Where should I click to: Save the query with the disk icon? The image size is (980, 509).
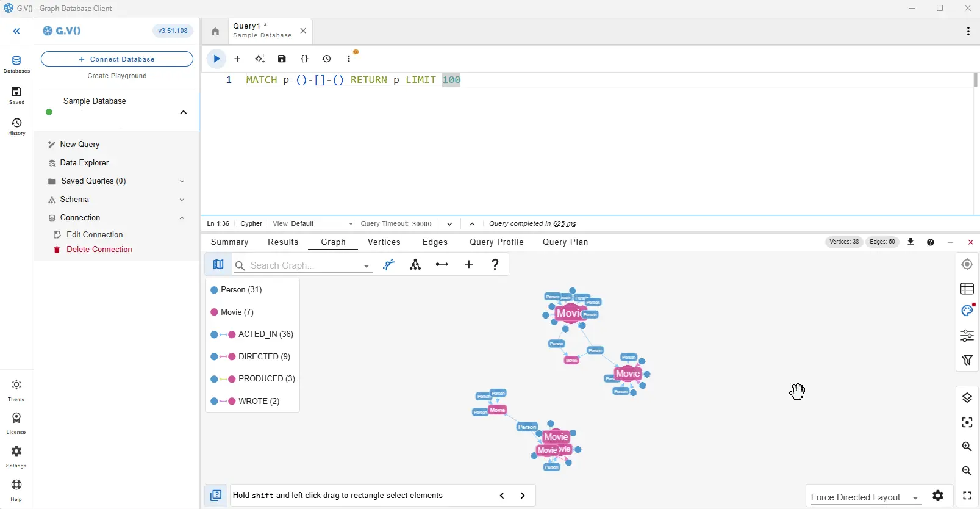click(x=282, y=59)
